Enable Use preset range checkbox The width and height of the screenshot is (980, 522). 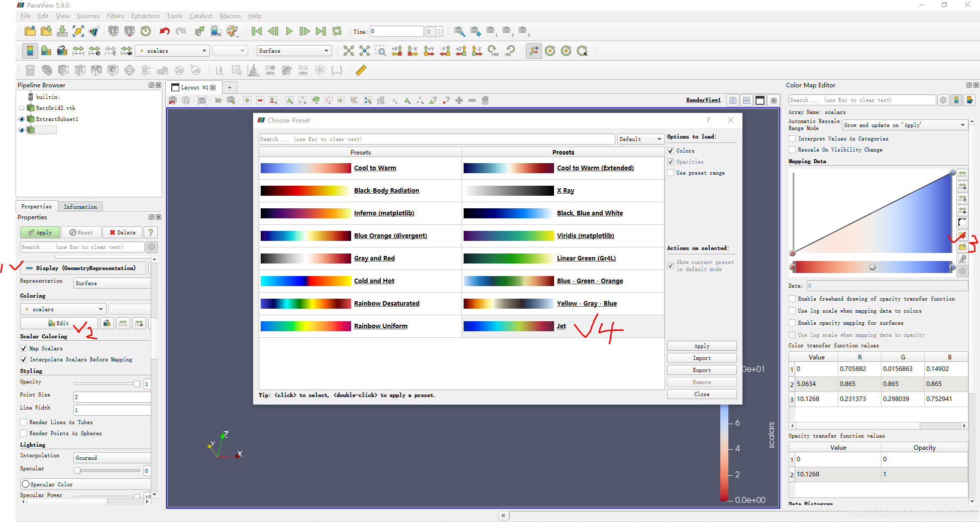point(671,173)
